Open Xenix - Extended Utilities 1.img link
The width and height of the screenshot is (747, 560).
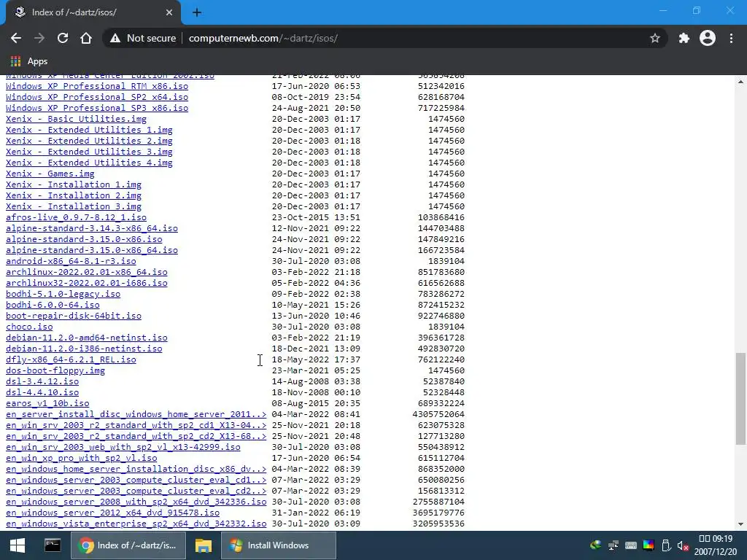tap(89, 130)
